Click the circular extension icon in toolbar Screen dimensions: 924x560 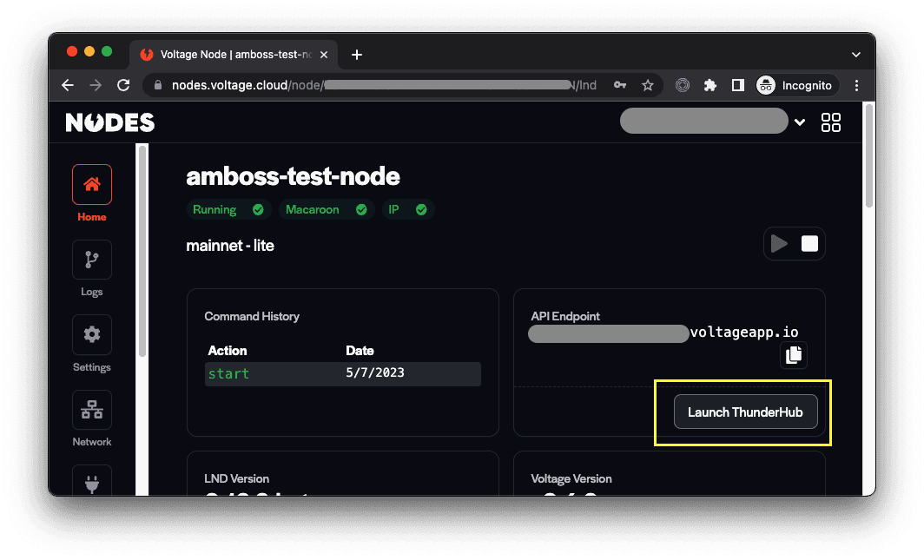pos(683,85)
